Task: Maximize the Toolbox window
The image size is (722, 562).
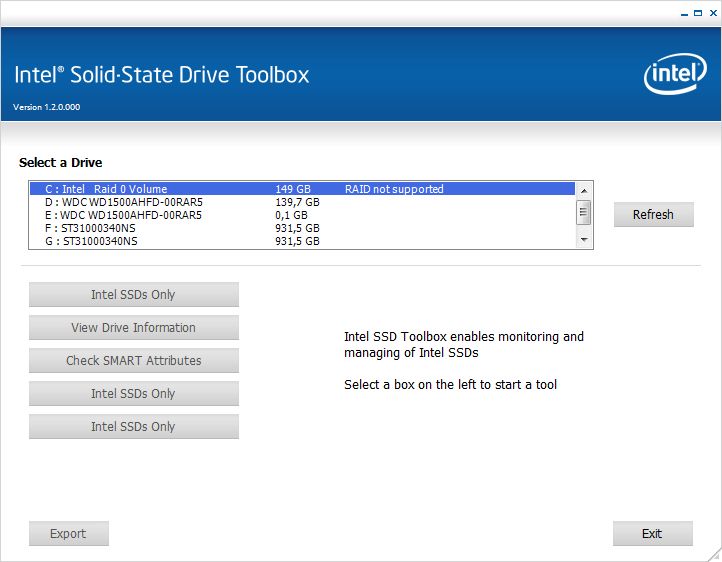Action: pos(698,13)
